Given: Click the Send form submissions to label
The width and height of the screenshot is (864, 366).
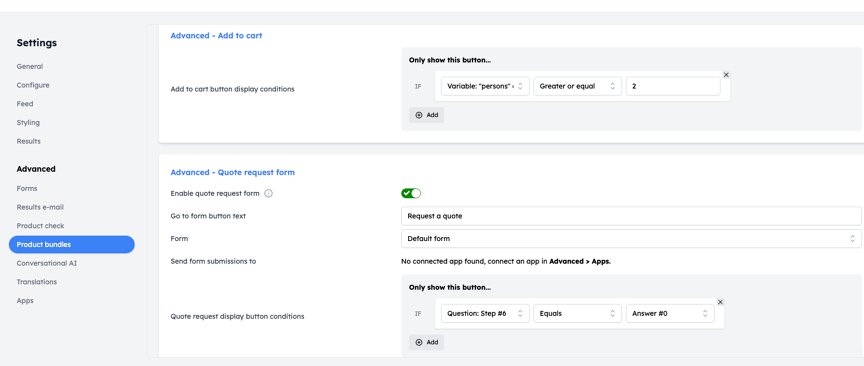Looking at the screenshot, I should click(213, 261).
